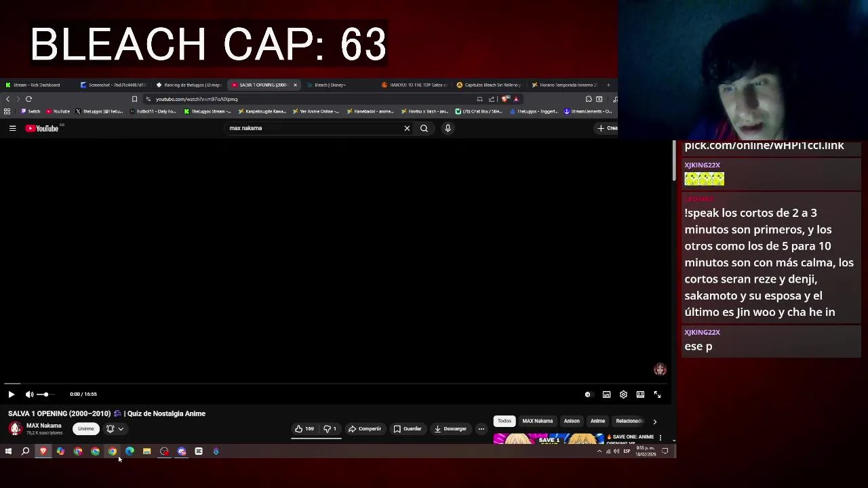Screen dimensions: 868x488
Task: Open the StreamElements bookmark
Action: click(587, 111)
